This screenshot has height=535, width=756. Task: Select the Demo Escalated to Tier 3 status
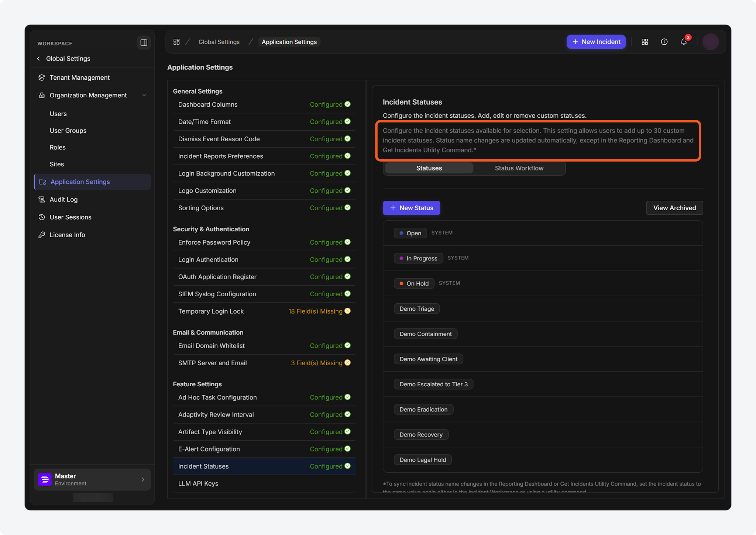(433, 384)
